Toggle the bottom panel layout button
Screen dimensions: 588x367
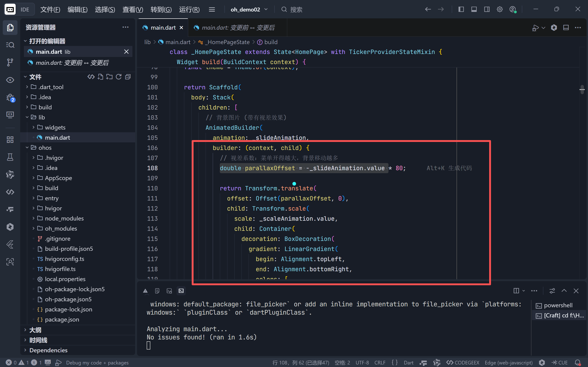click(474, 9)
